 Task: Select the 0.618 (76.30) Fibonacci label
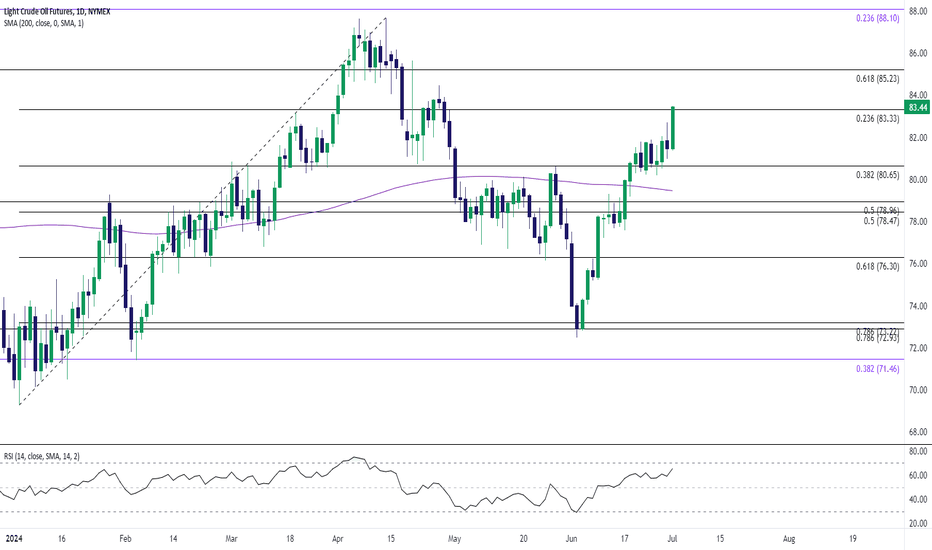(877, 266)
